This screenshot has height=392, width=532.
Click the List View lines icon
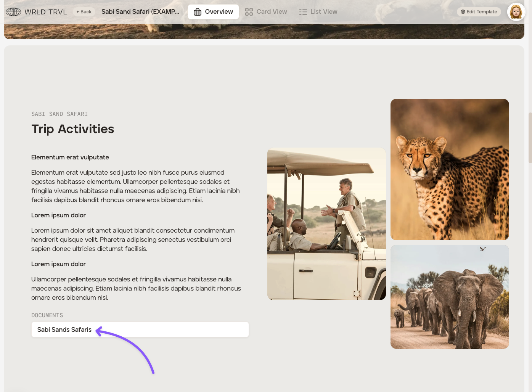303,12
